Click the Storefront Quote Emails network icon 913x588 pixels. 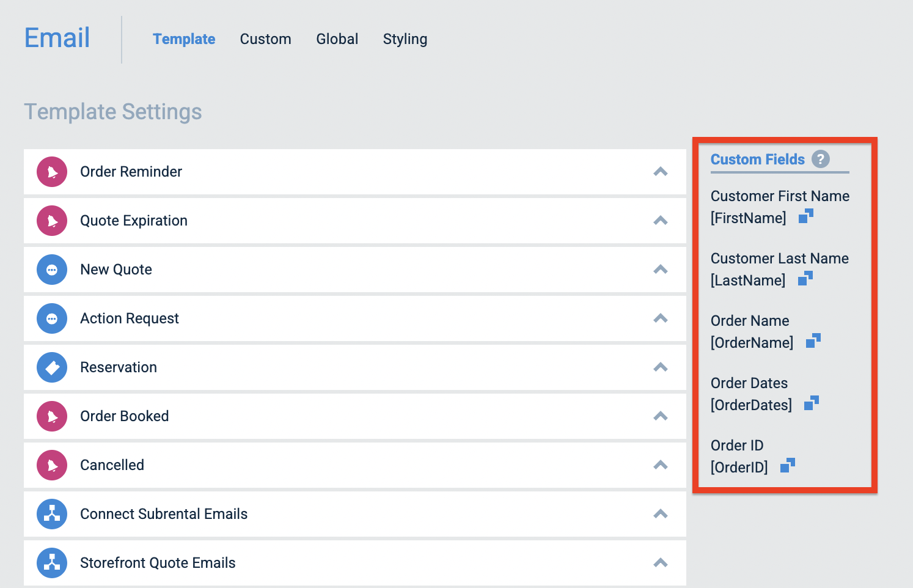coord(52,563)
